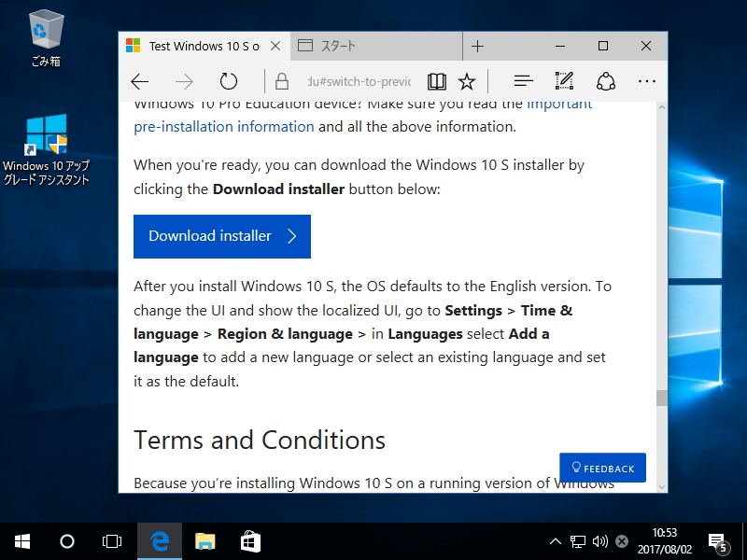
Task: Open the Hub panel
Action: pos(522,81)
